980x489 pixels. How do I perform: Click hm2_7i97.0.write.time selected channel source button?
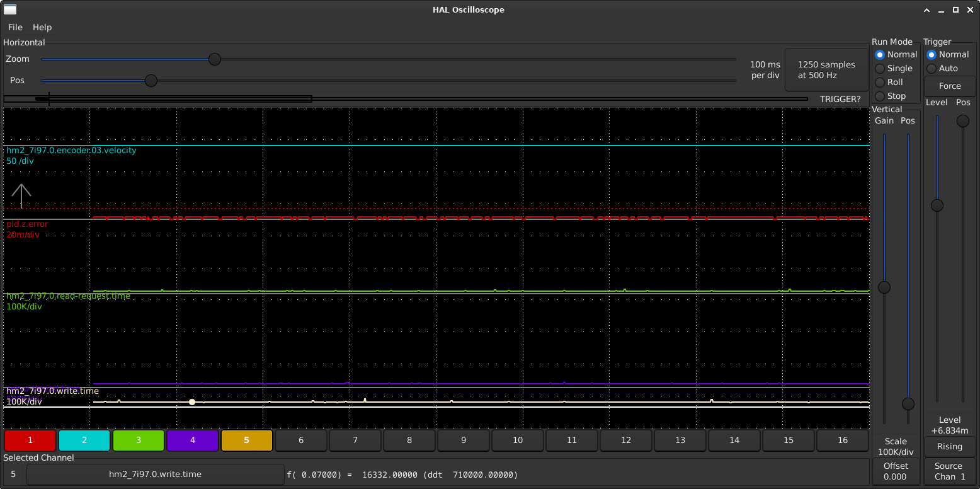click(x=155, y=475)
